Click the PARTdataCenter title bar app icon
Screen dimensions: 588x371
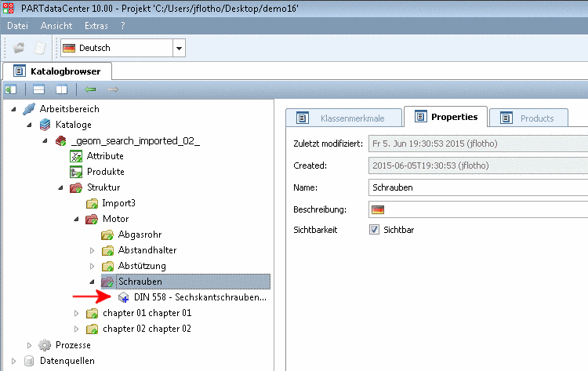pos(9,9)
